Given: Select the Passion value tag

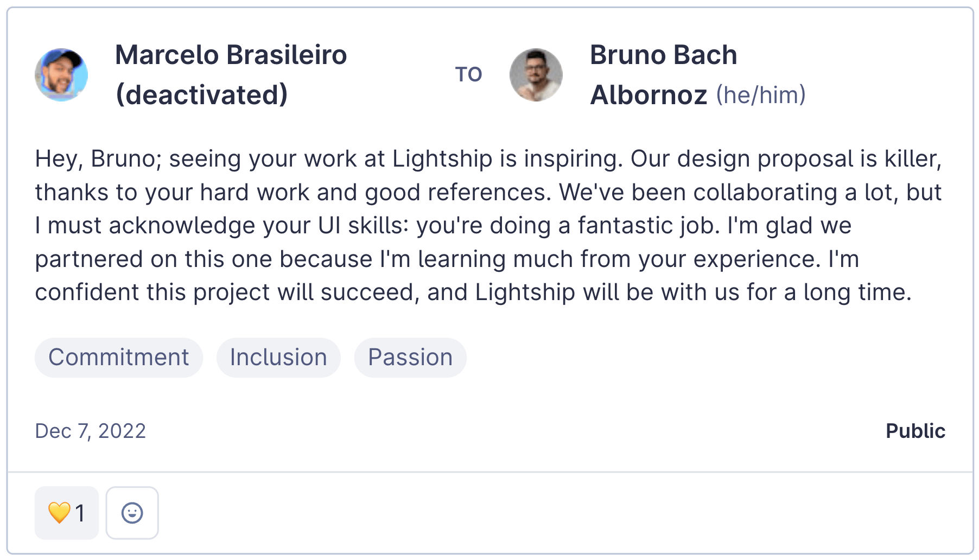Looking at the screenshot, I should (x=410, y=358).
